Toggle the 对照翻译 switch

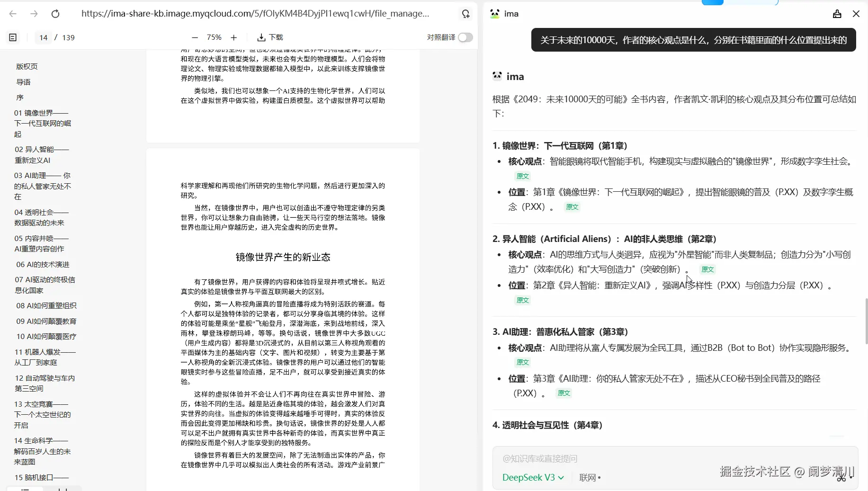click(x=465, y=37)
